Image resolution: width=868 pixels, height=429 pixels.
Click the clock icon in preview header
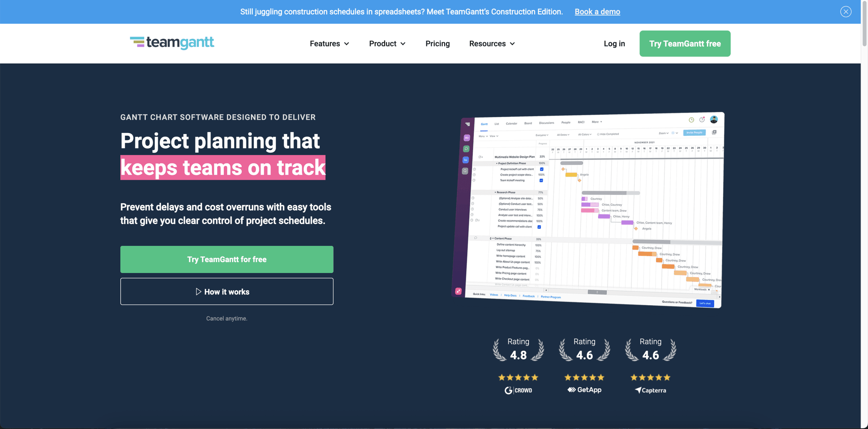(691, 120)
